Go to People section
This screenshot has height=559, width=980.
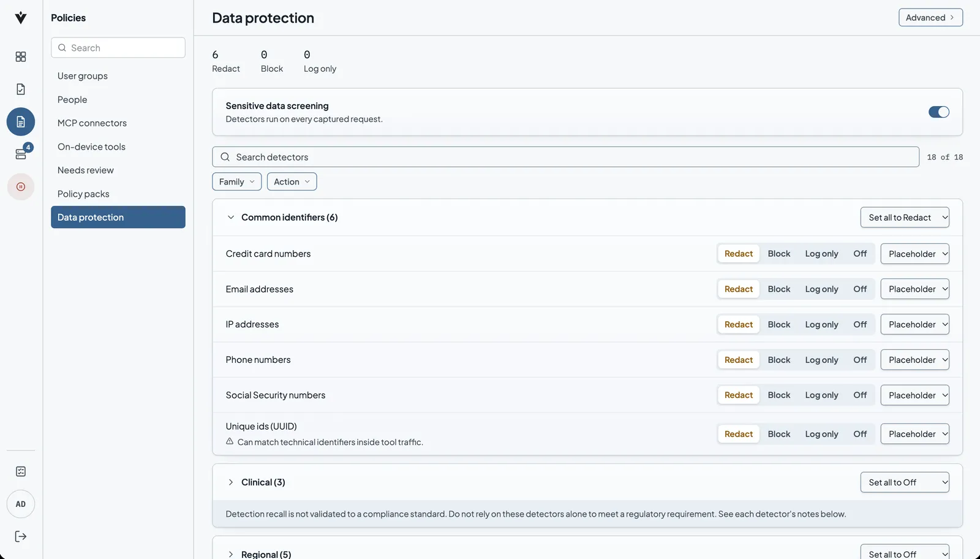[x=118, y=99]
